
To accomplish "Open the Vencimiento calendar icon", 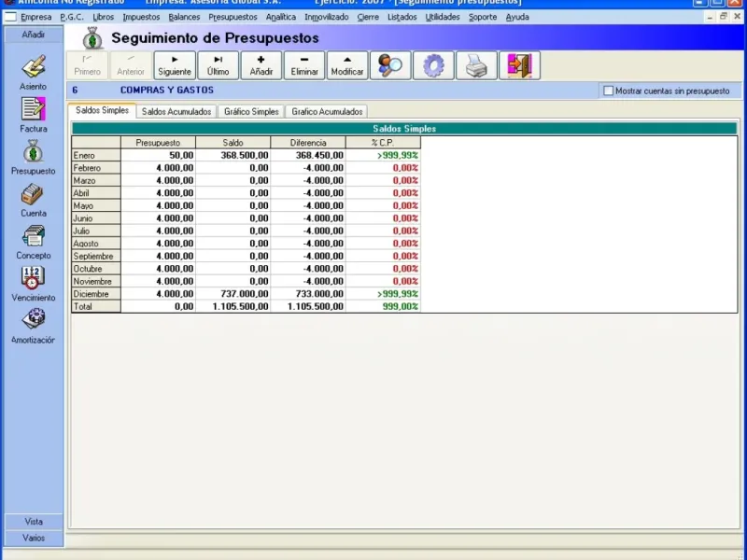I will click(34, 278).
